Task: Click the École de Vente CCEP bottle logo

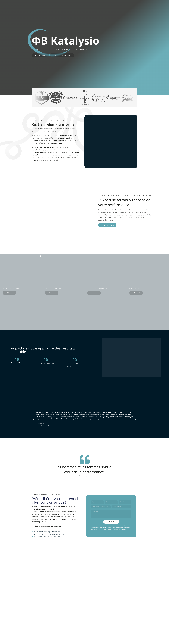Action: [84, 98]
